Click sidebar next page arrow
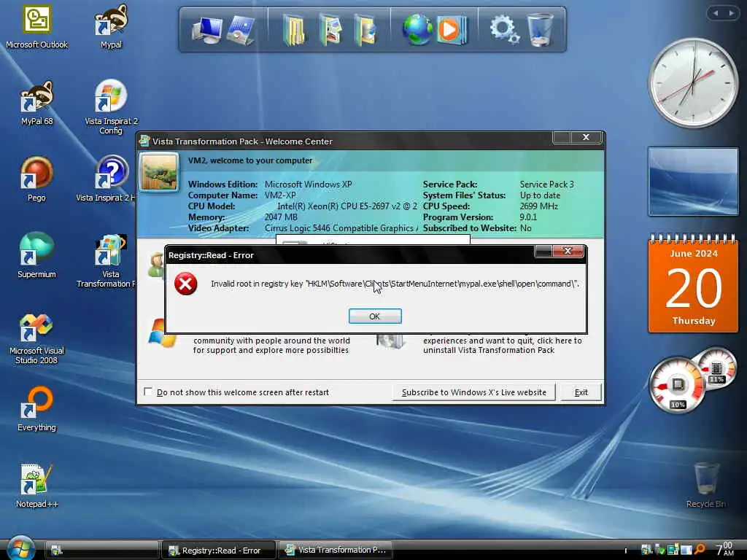The image size is (747, 560). [x=731, y=13]
